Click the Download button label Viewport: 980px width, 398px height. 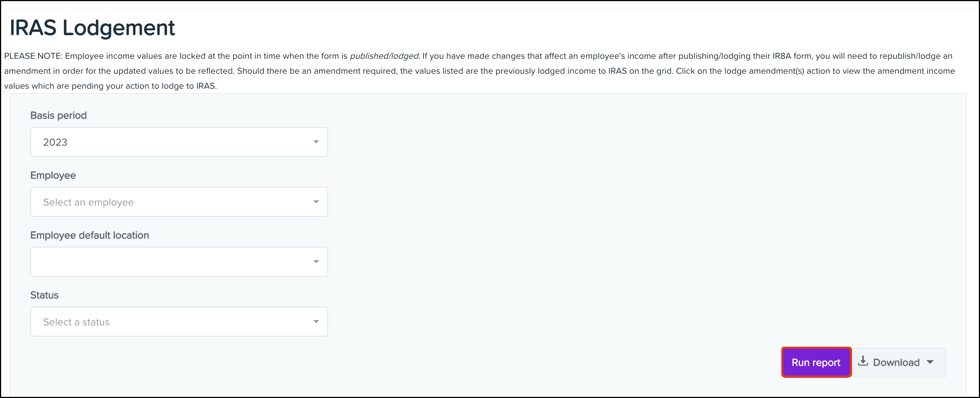[x=896, y=362]
